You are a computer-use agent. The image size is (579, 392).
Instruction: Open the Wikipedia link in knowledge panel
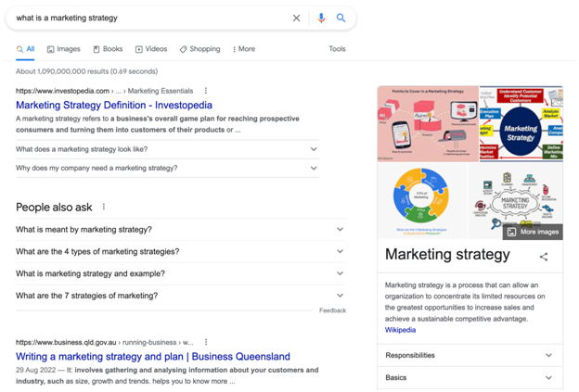click(x=400, y=330)
